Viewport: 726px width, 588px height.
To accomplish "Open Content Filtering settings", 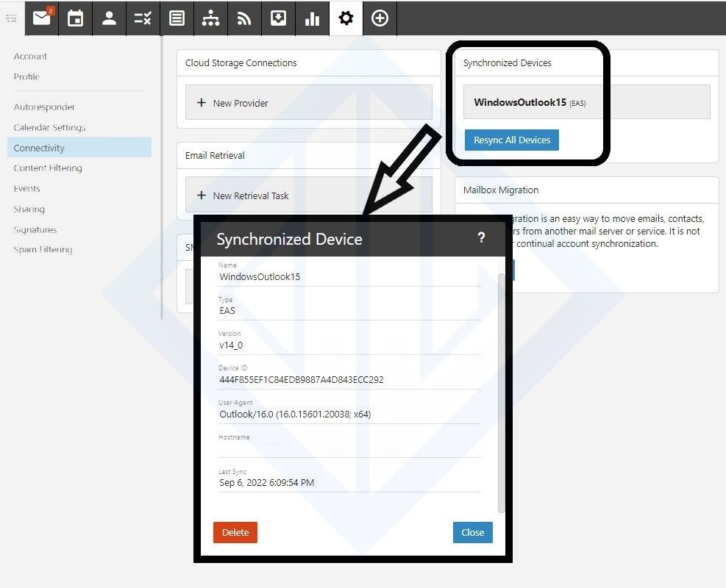I will (x=48, y=168).
